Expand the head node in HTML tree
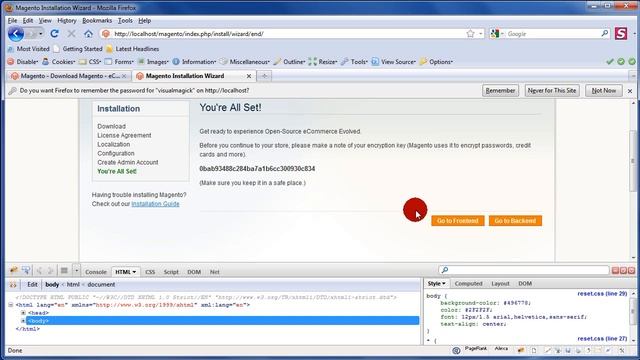 pyautogui.click(x=23, y=313)
